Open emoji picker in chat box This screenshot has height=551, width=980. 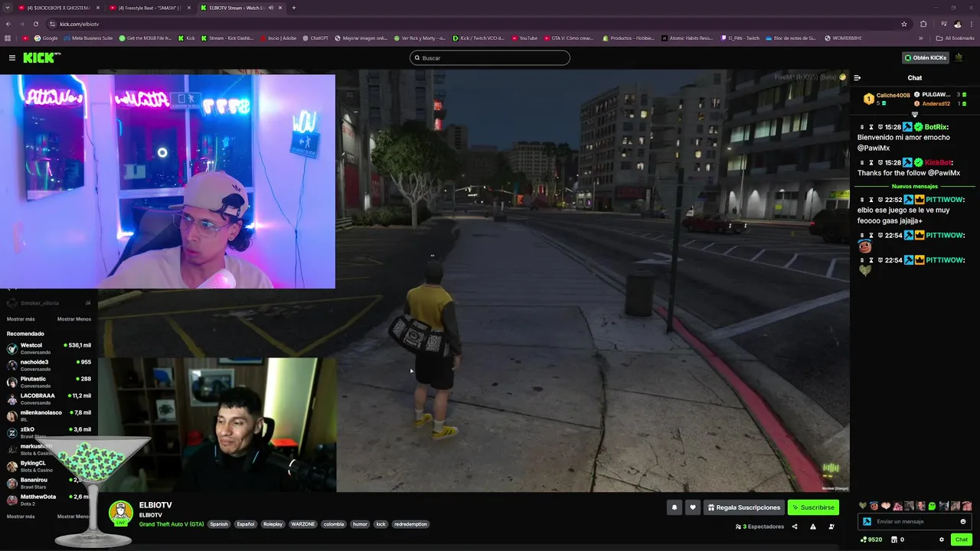point(963,521)
